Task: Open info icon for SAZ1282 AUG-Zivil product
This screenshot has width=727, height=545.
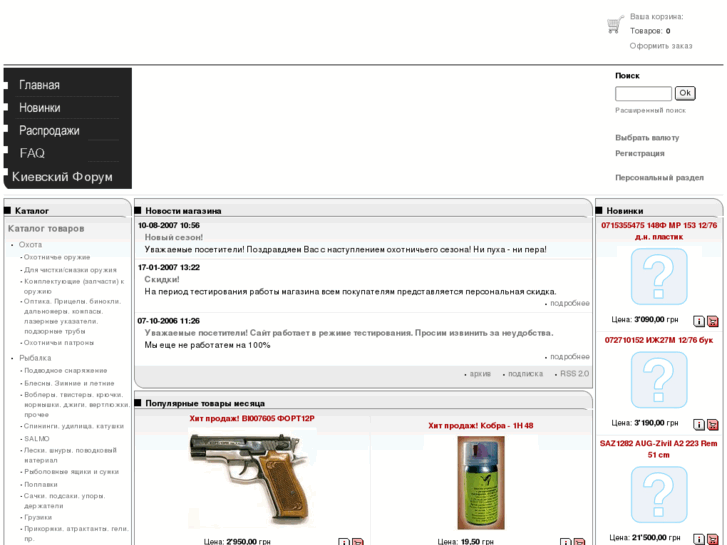Action: [x=699, y=539]
